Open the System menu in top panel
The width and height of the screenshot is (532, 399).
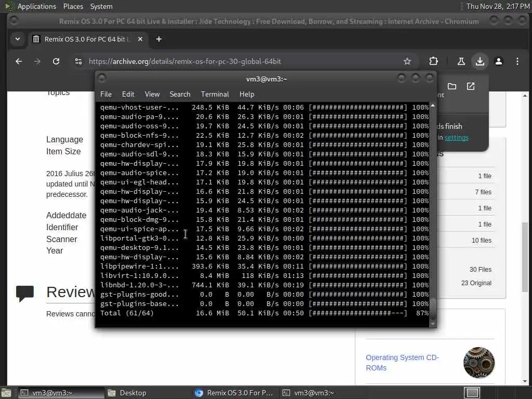click(101, 6)
